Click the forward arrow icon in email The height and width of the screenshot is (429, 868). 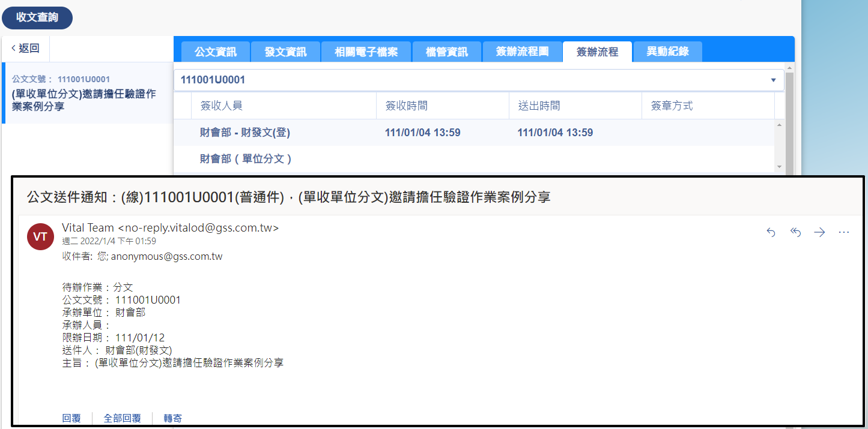(x=819, y=233)
